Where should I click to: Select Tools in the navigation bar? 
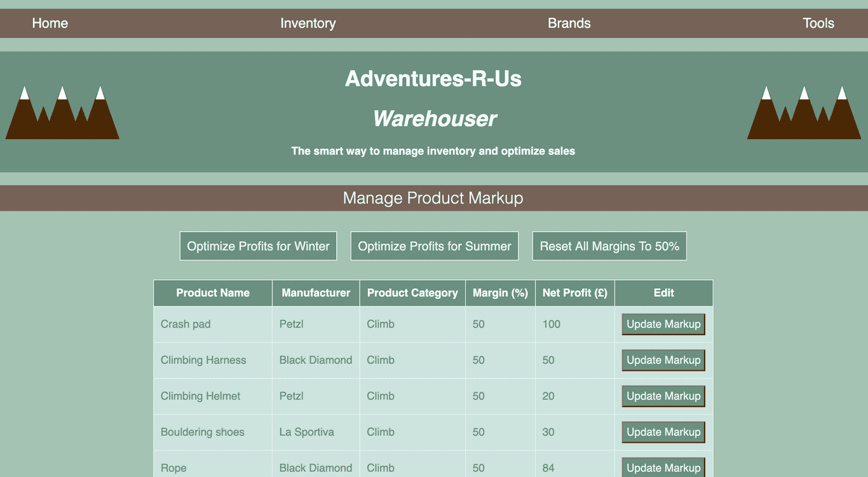(x=818, y=24)
